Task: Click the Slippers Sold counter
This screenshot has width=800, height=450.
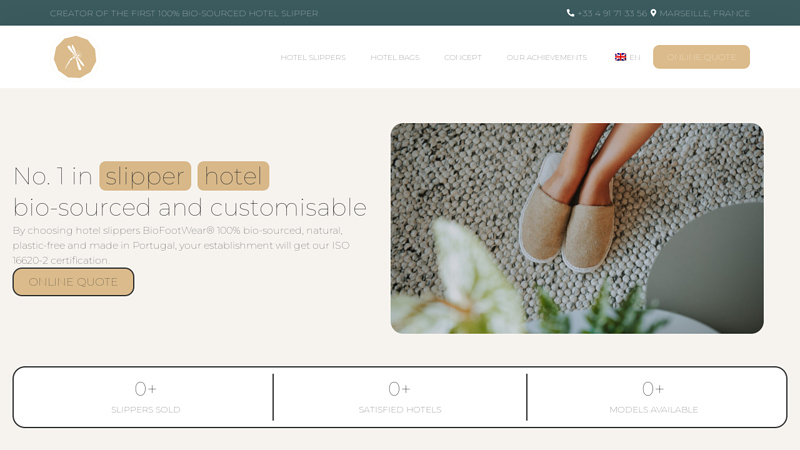Action: click(146, 397)
